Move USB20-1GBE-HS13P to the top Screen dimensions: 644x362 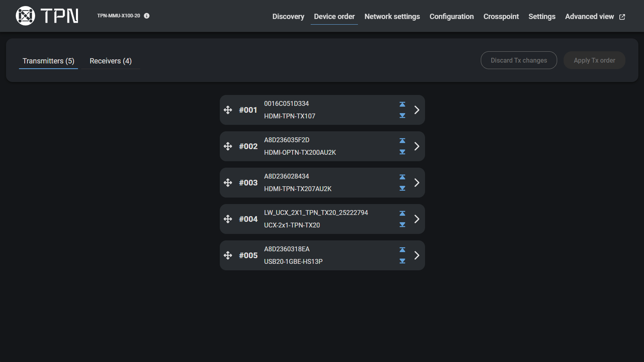402,250
